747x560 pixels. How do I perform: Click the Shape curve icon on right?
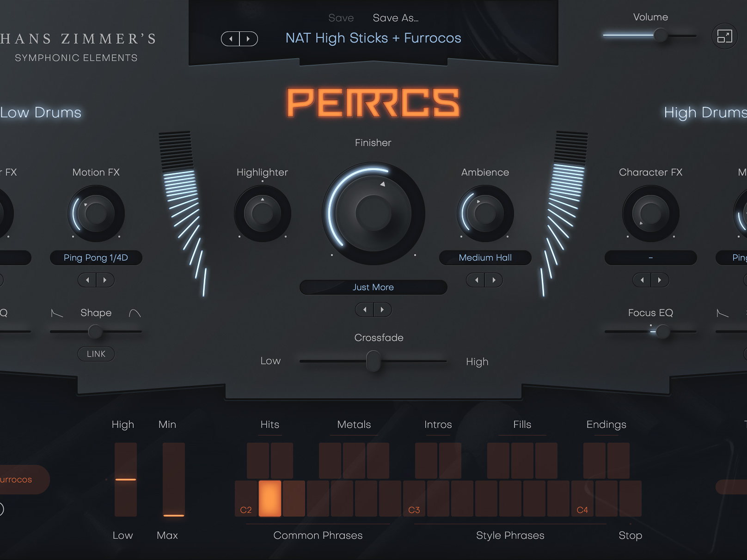coord(135,313)
